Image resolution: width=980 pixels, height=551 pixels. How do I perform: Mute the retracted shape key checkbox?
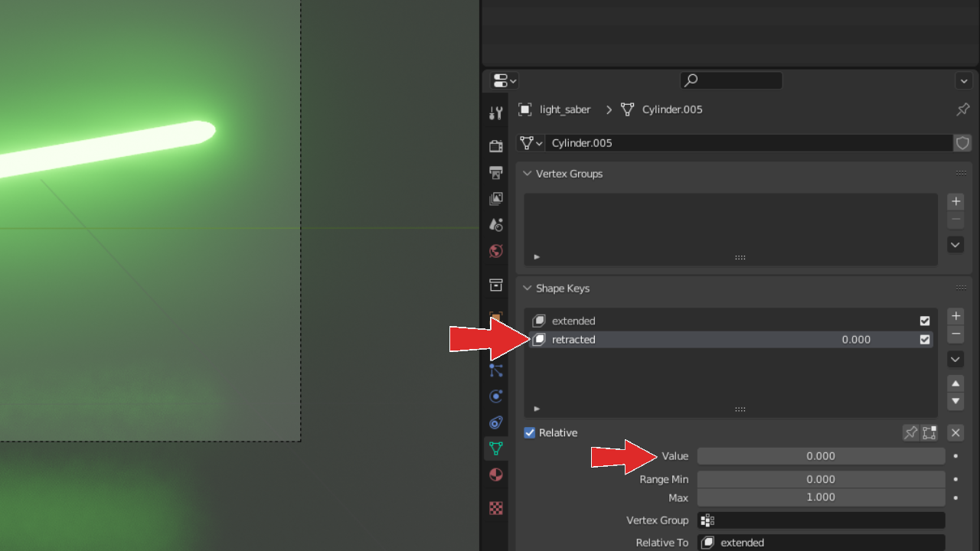pos(925,340)
